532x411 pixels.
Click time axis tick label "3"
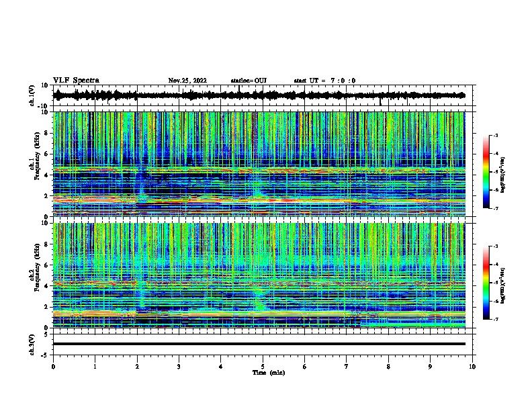(179, 367)
